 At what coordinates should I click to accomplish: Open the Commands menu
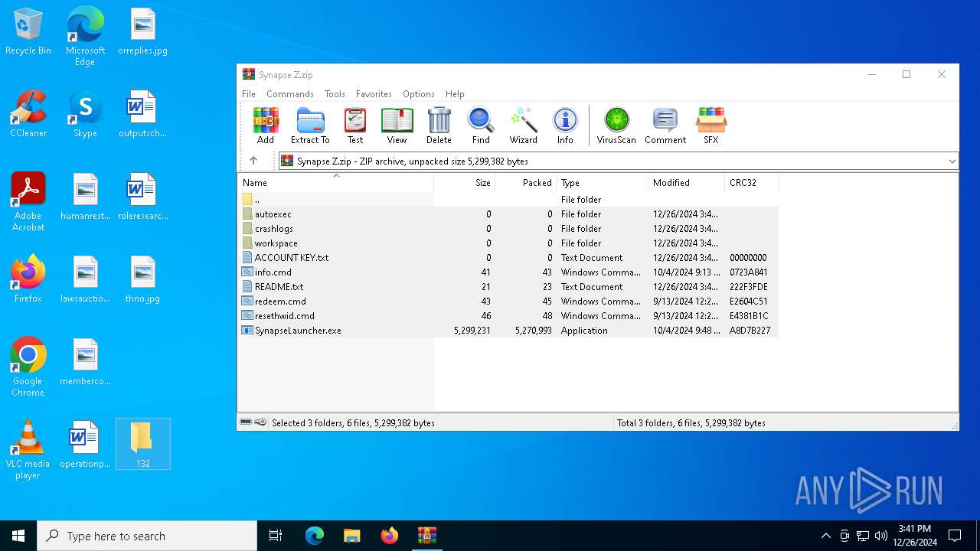tap(290, 93)
